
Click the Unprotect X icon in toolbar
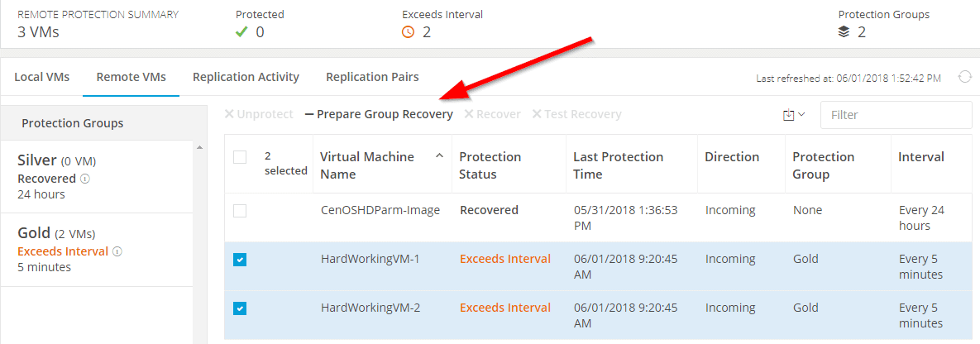coord(229,114)
